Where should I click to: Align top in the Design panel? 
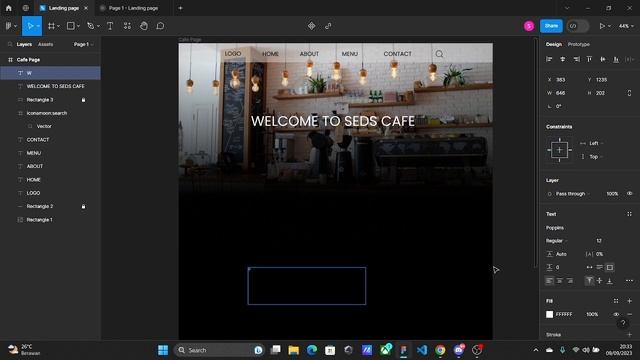pos(589,60)
